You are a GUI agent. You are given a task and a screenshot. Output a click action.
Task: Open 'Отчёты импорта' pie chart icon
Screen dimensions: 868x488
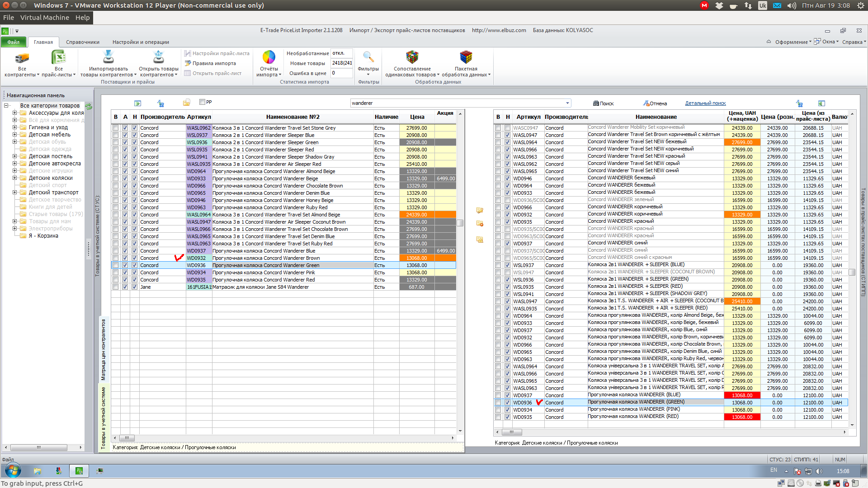click(x=269, y=57)
